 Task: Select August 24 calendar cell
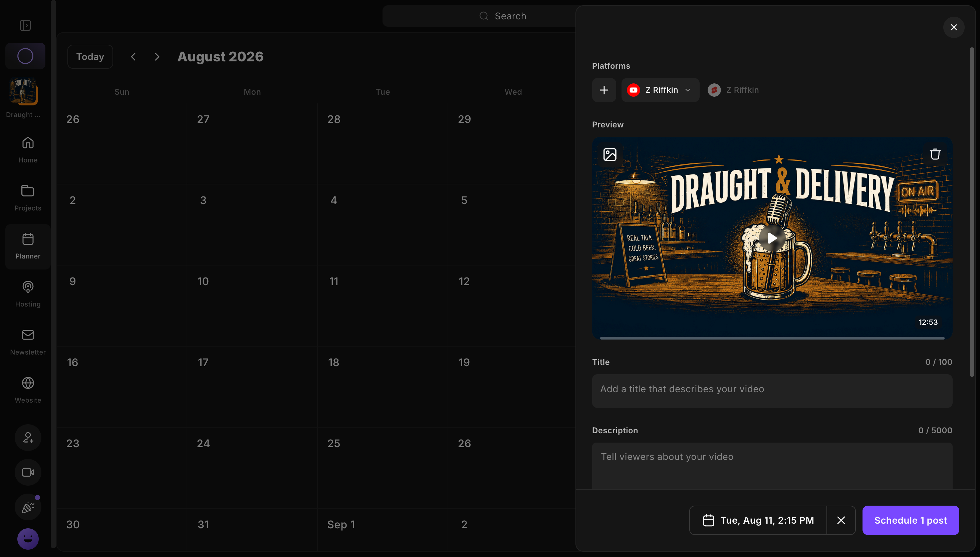click(252, 468)
